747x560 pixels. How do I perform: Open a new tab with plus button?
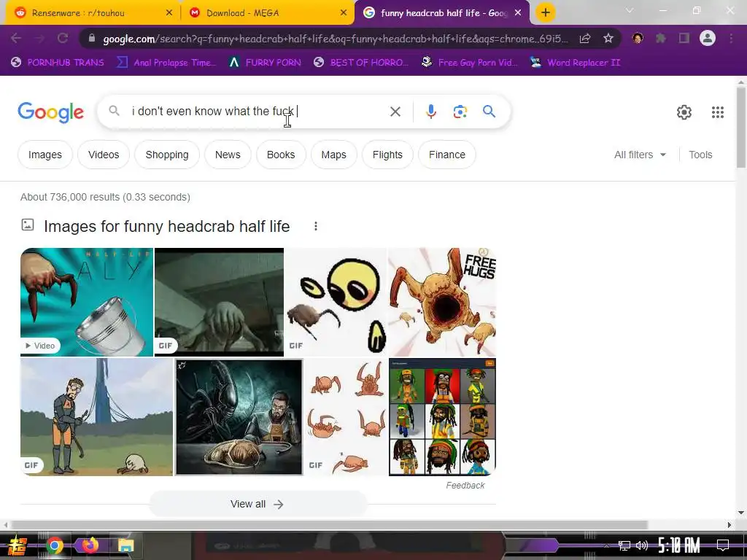546,13
